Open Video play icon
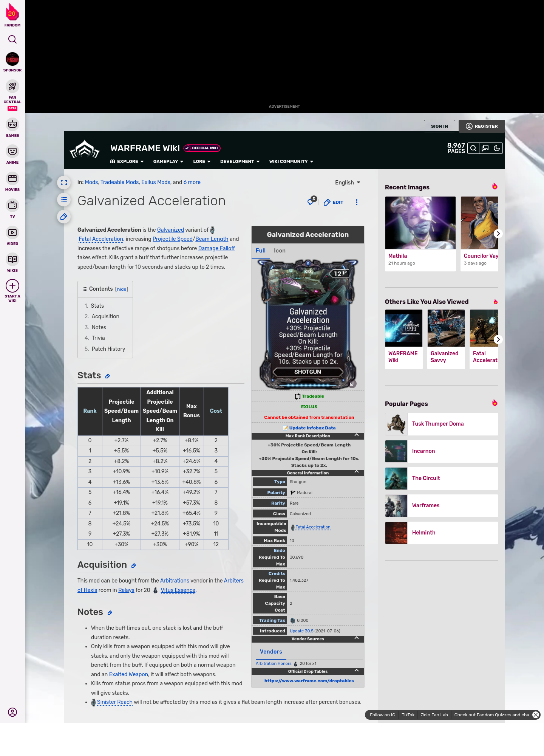This screenshot has height=756, width=544. click(x=12, y=232)
